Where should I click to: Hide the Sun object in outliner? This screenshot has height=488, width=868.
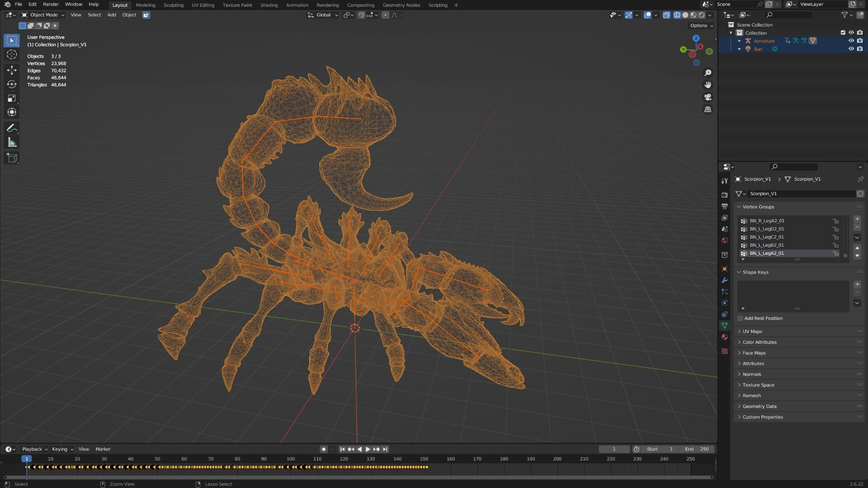851,49
